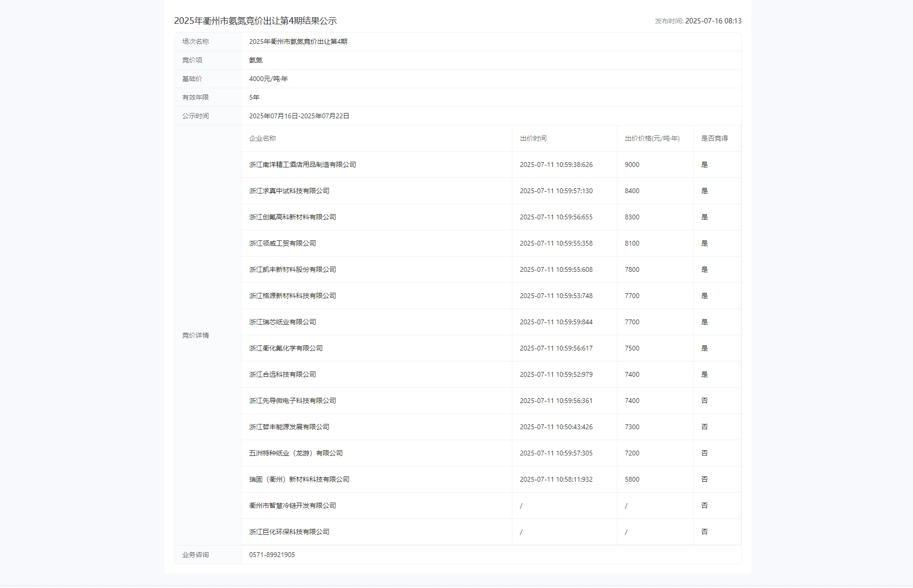Click the announcement title 2025年衢州市氨氮竞价出让第4期结果公示
This screenshot has width=913, height=588.
tap(260, 21)
